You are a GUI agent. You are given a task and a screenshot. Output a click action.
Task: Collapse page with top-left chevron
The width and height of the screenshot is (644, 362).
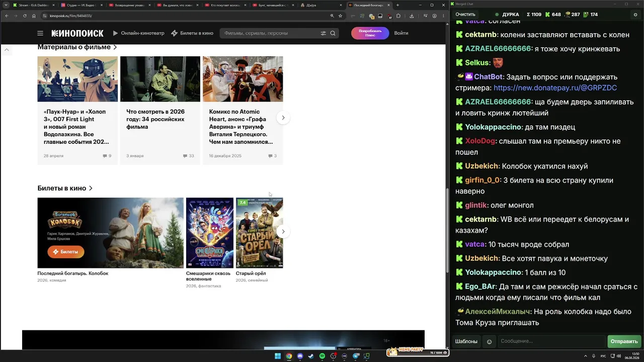[x=7, y=50]
